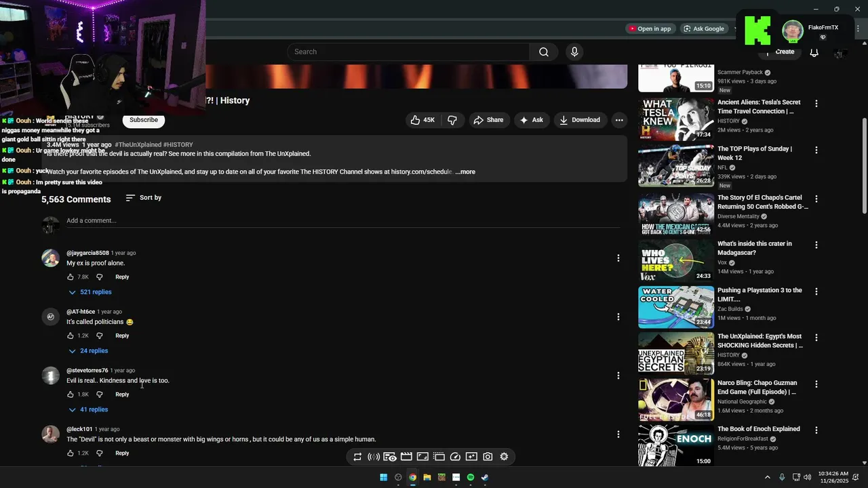Show hidden system tray icons
Image resolution: width=868 pixels, height=488 pixels.
point(768,477)
